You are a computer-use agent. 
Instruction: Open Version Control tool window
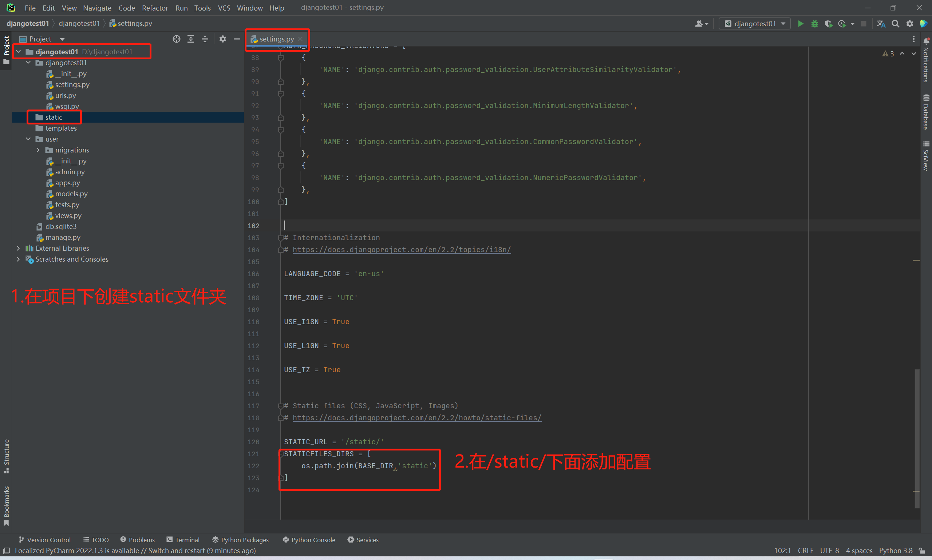44,540
